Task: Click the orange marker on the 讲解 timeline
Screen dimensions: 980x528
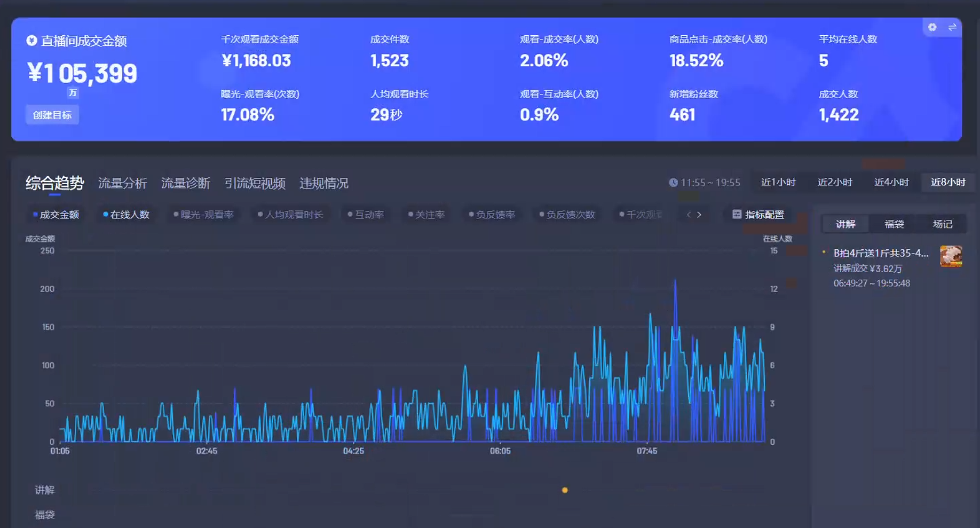Action: (x=564, y=490)
